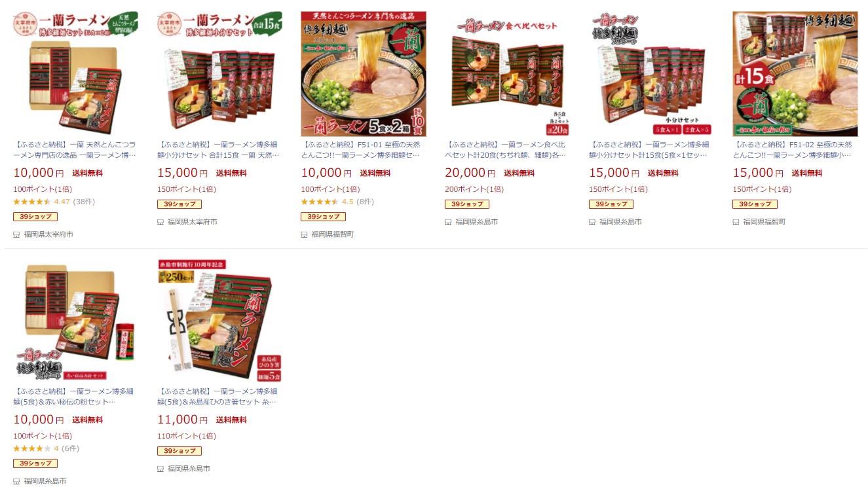This screenshot has width=868, height=487.
Task: Click the shop icon beside 福岡県福智町 under F51-01 item
Action: (305, 234)
